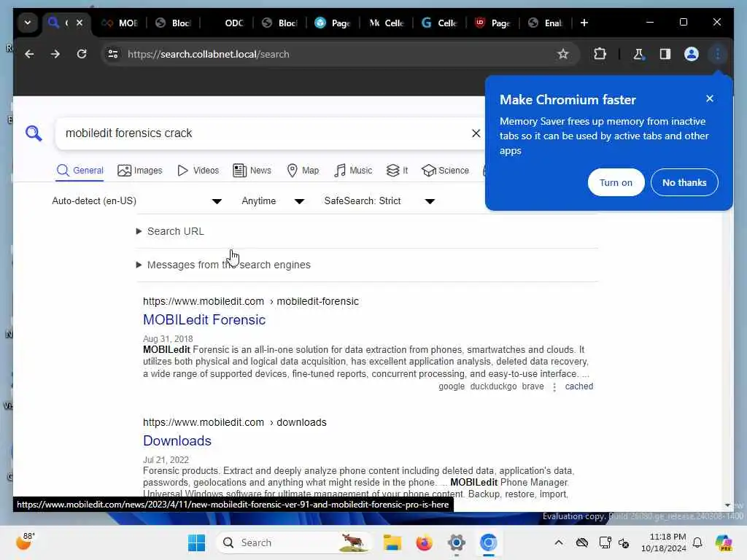
Task: Close the active search tab
Action: pyautogui.click(x=80, y=23)
